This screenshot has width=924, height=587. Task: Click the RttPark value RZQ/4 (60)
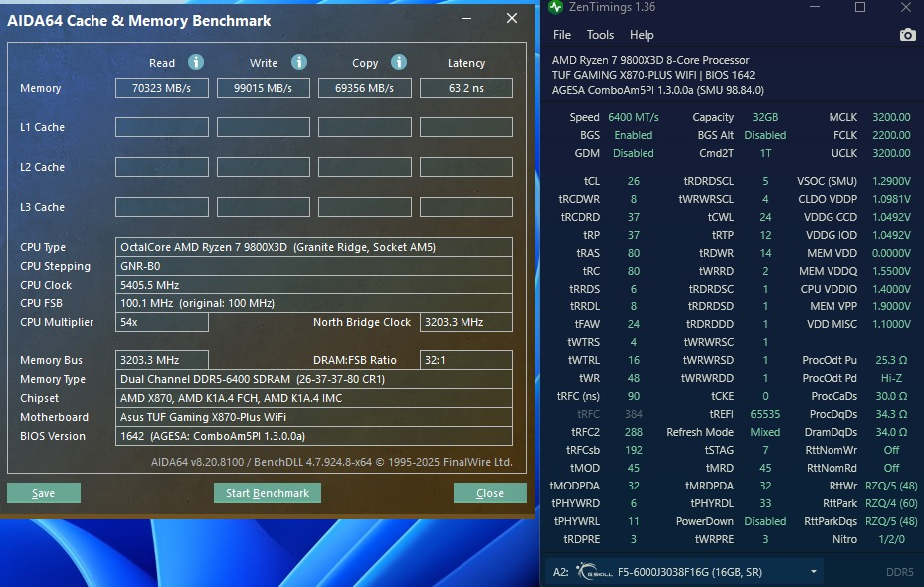[x=891, y=503]
